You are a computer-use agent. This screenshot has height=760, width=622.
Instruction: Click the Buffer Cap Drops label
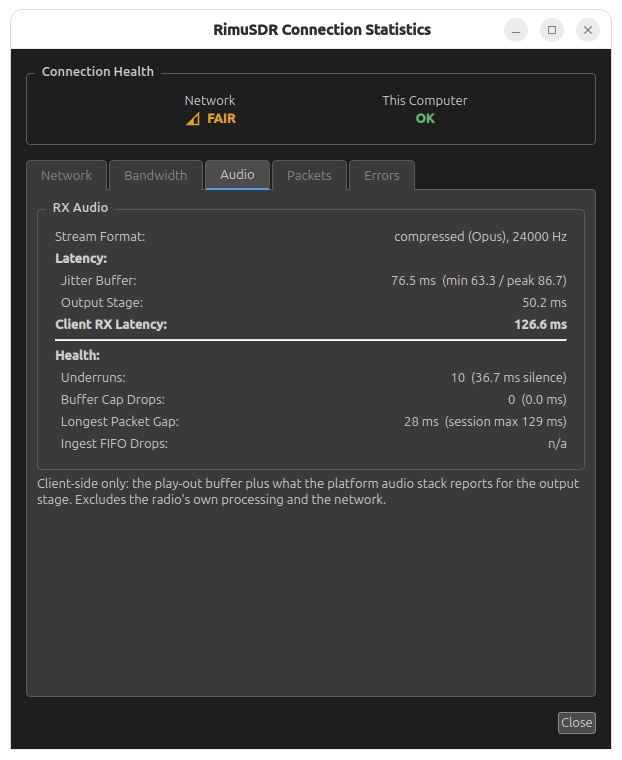point(112,399)
